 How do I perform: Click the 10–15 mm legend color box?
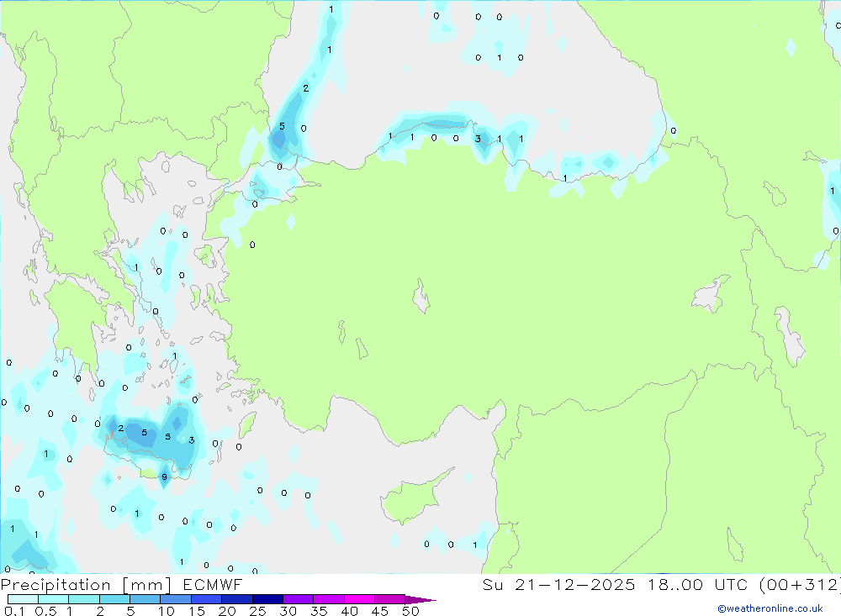(x=176, y=599)
